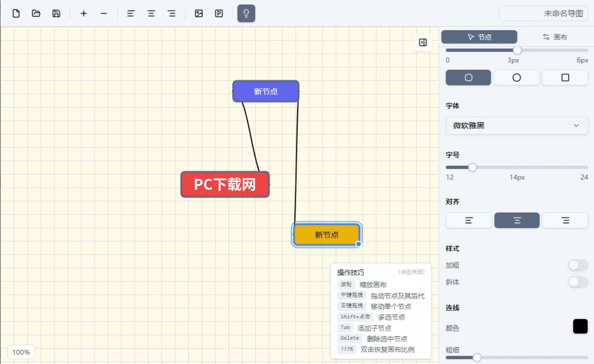Adjust the 字号 font size slider
This screenshot has width=594, height=364.
[x=473, y=167]
